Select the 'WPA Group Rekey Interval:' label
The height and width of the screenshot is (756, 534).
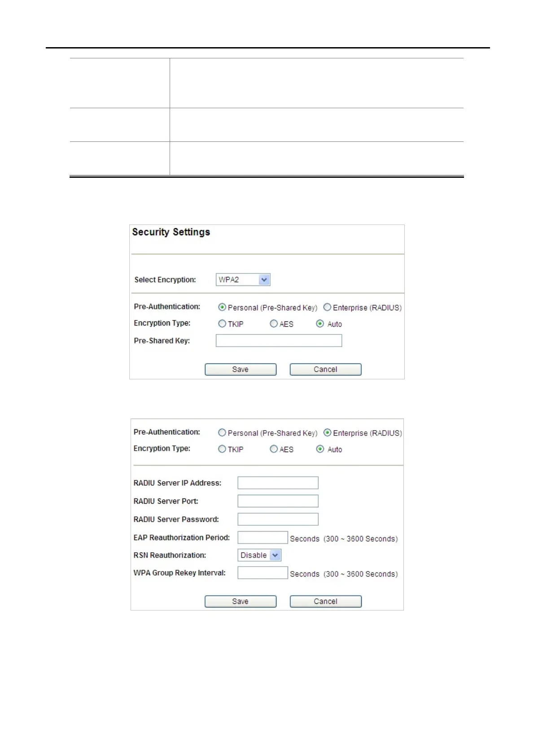tap(179, 573)
